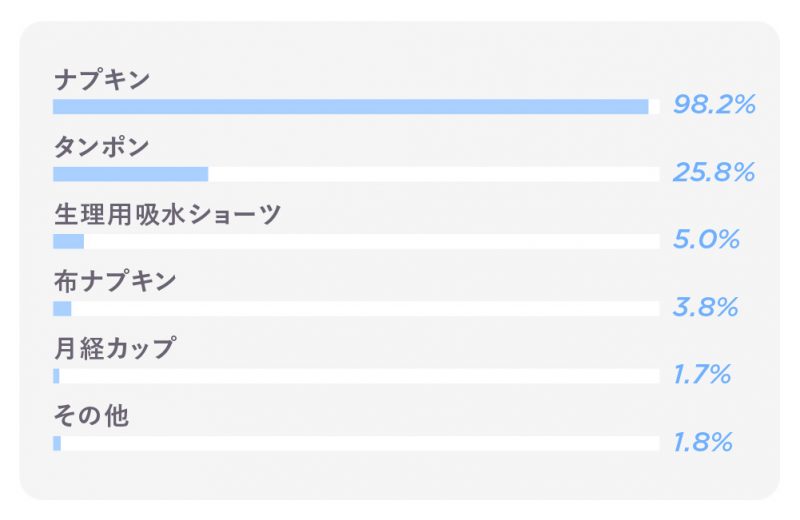The image size is (800, 520).
Task: Click the 生理用吸水ショーツ label
Action: pos(167,214)
